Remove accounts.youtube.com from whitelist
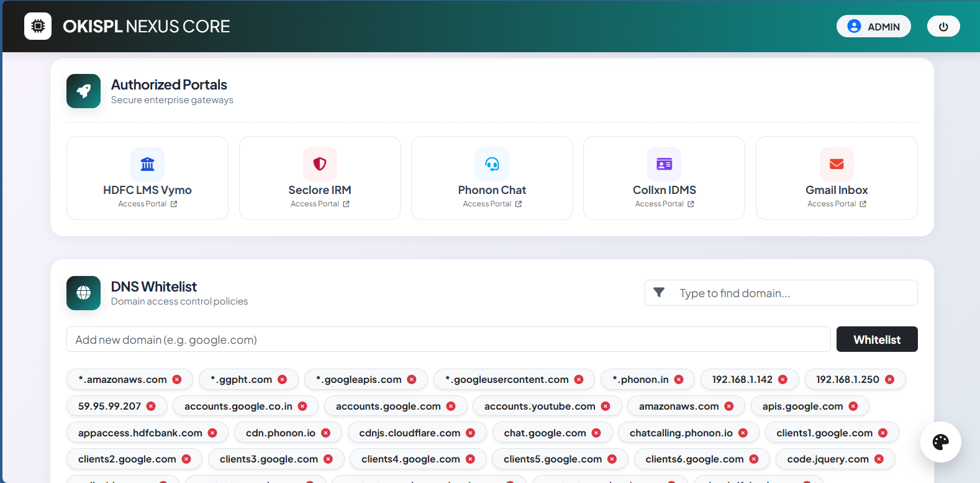Viewport: 980px width, 483px height. 606,406
